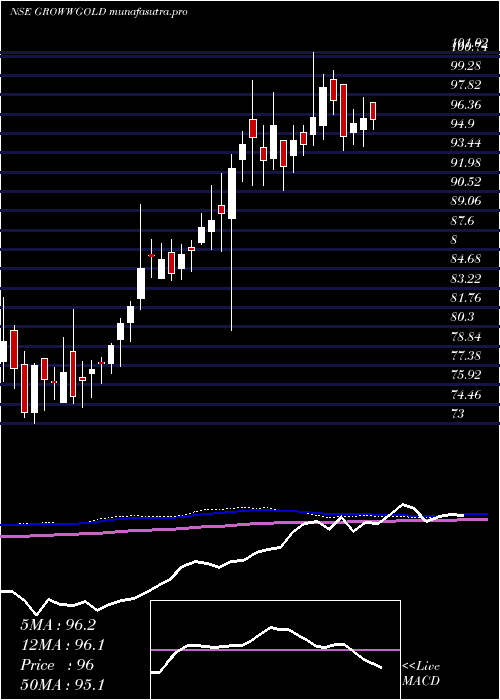Click the <<Live MACD label
This screenshot has height=700, width=500.
[421, 674]
